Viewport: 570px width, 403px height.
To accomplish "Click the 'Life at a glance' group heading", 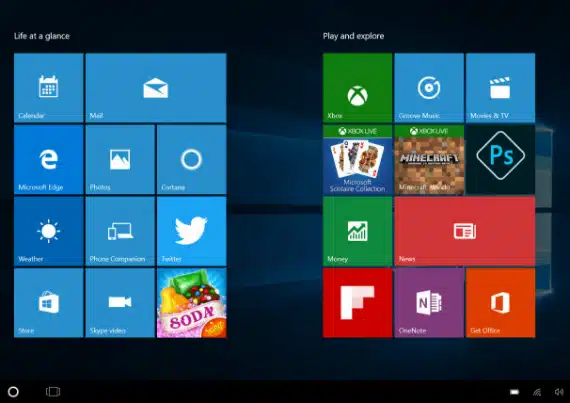I will [x=42, y=36].
